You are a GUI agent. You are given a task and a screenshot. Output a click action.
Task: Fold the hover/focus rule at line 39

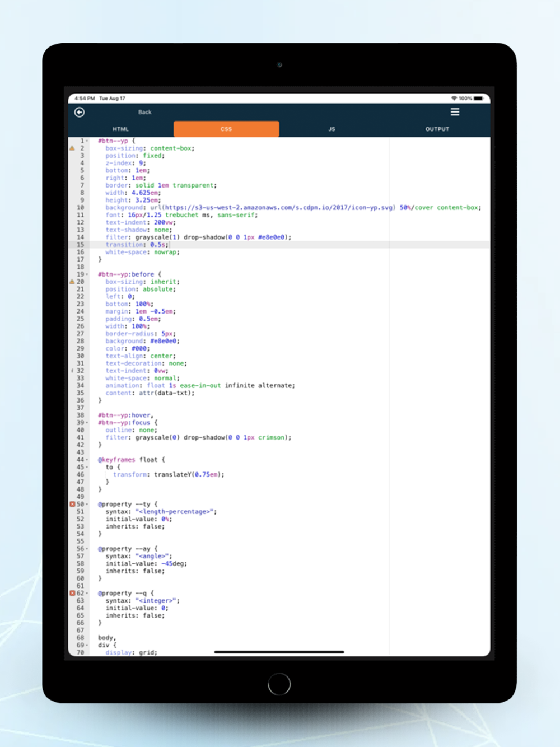[87, 423]
